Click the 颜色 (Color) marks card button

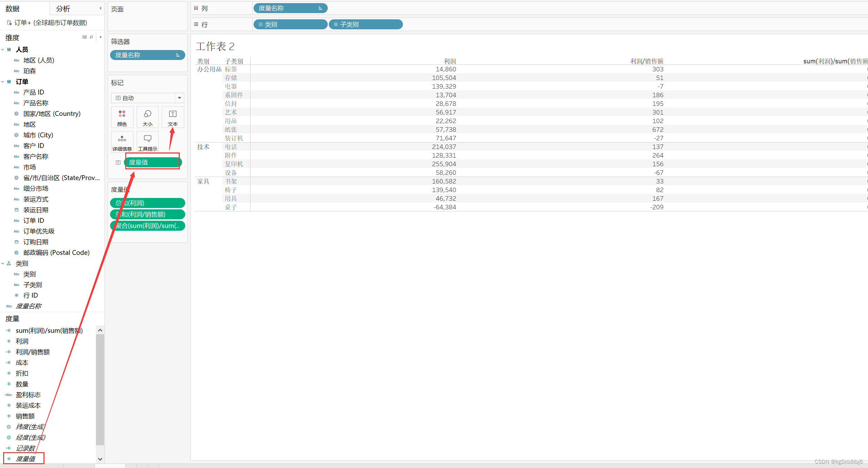tap(122, 117)
